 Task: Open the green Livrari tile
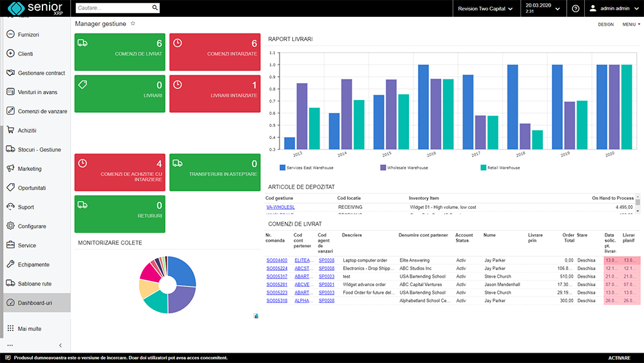pyautogui.click(x=120, y=93)
